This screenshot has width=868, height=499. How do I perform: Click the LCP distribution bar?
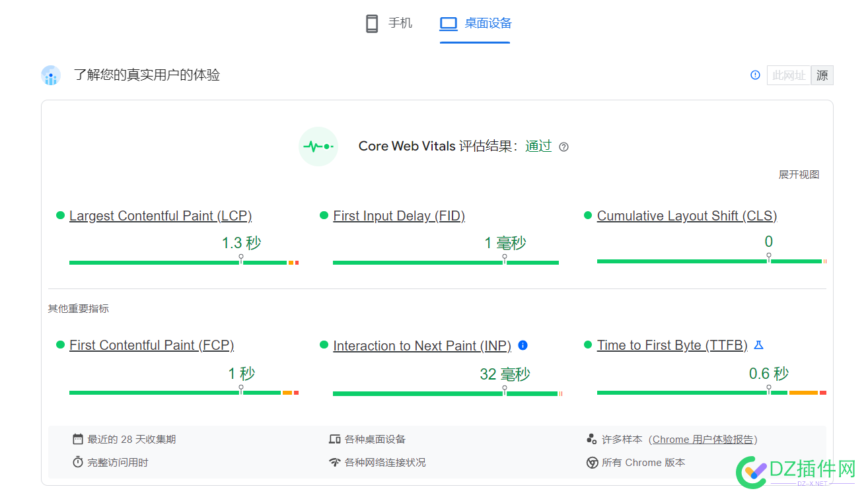coord(184,263)
